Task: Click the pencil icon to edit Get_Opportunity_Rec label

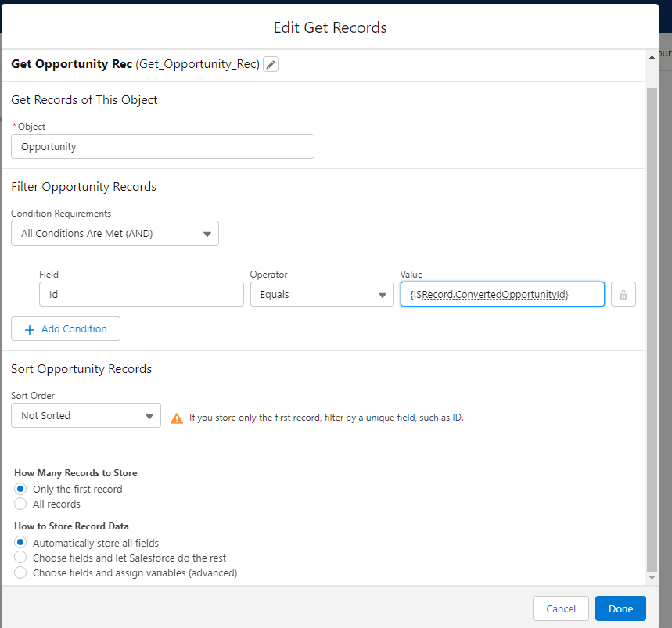Action: tap(271, 65)
